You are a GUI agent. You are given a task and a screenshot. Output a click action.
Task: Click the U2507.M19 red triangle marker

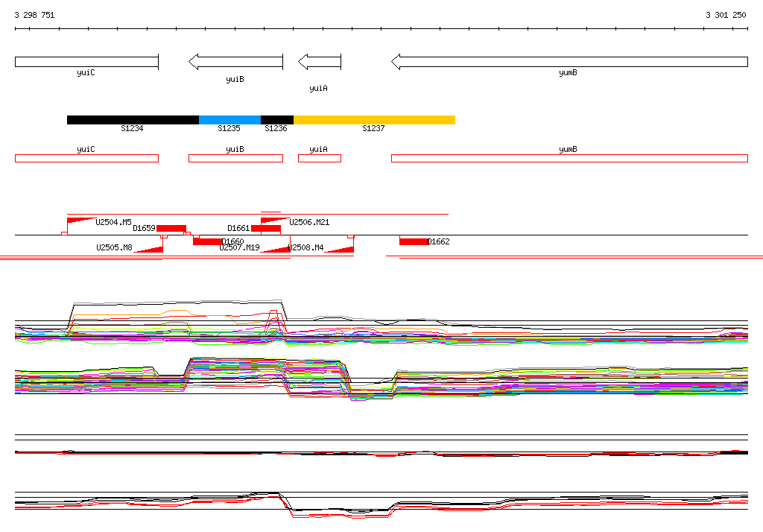[276, 249]
